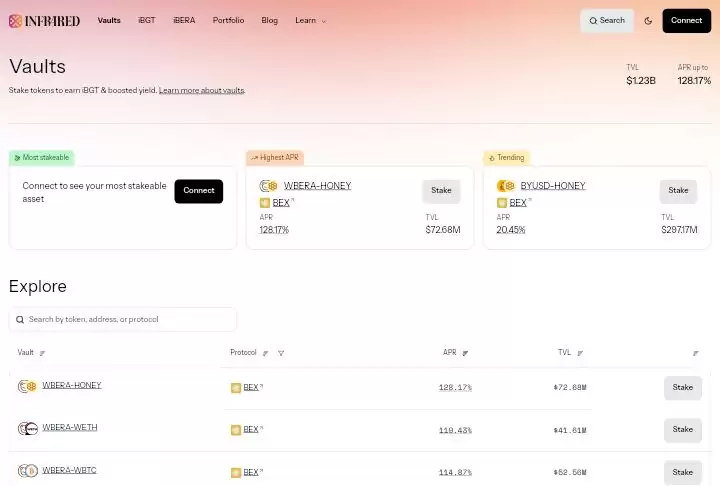Click the 20.45% APR value in Trending card
This screenshot has width=720, height=486.
tap(511, 230)
